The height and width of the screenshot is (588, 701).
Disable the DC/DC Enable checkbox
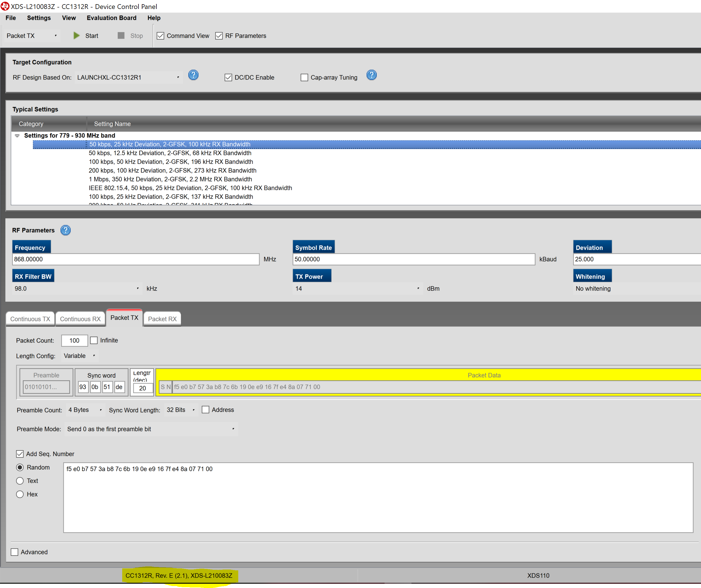click(x=228, y=77)
